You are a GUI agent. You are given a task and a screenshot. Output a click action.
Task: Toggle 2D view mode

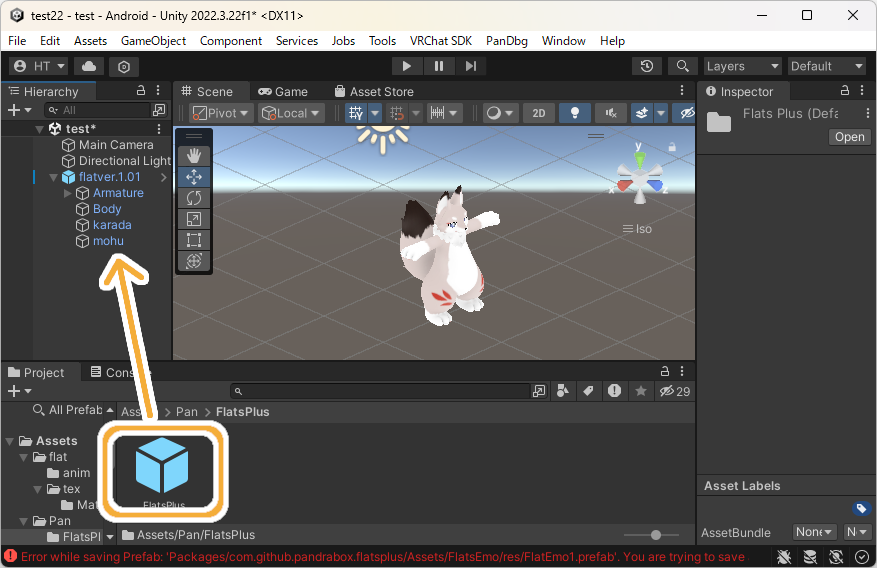coord(539,113)
